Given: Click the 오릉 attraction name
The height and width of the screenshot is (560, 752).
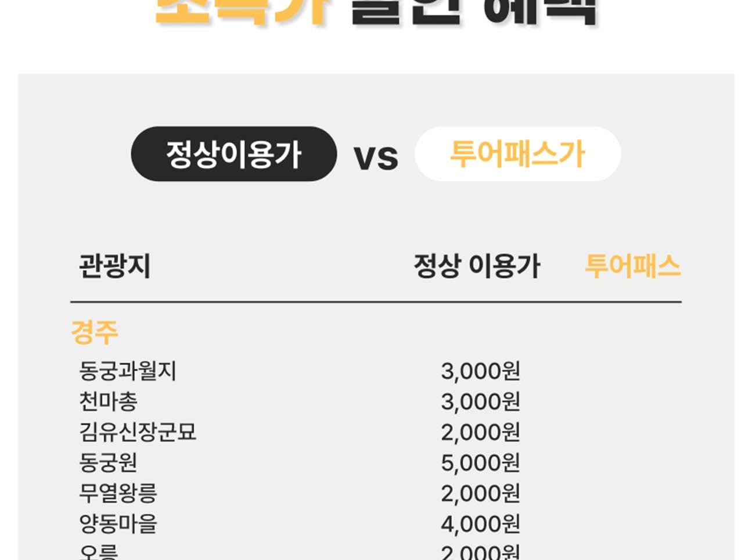Looking at the screenshot, I should [x=99, y=552].
